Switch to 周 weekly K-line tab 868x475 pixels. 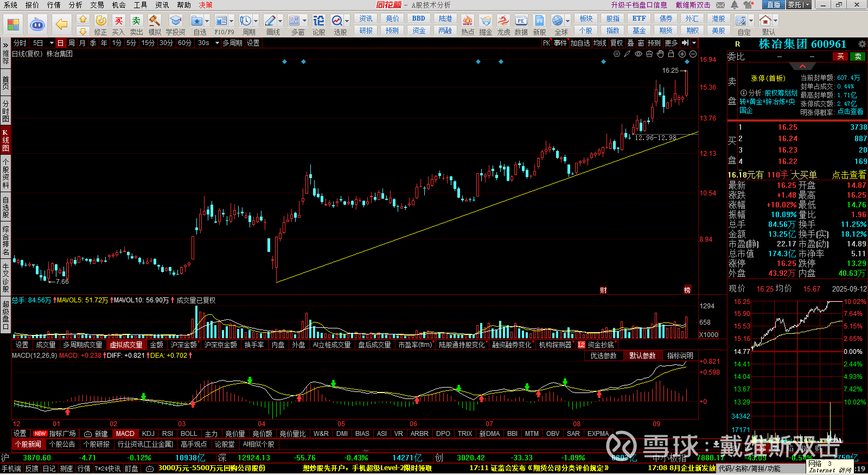(72, 43)
